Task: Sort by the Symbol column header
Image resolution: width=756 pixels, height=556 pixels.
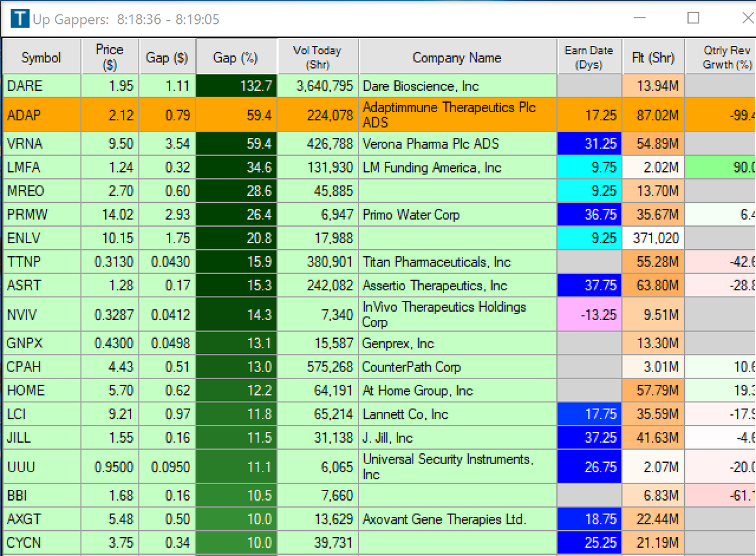Action: 42,57
